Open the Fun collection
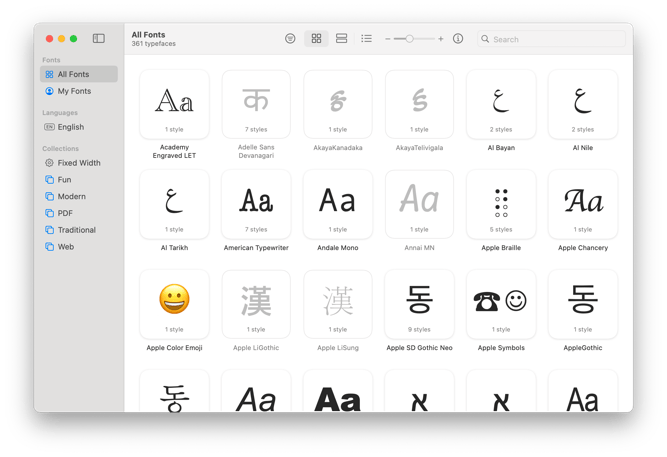The image size is (667, 457). [x=79, y=180]
